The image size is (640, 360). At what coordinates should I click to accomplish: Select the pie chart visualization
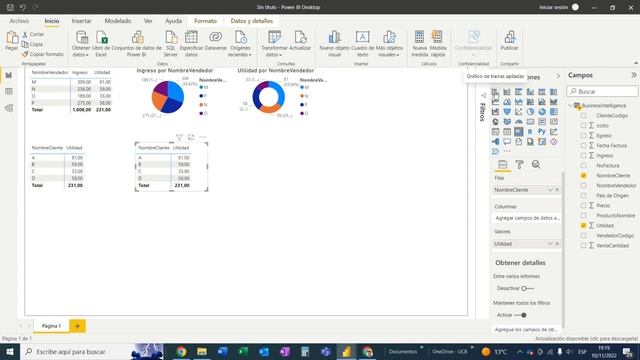[530, 111]
